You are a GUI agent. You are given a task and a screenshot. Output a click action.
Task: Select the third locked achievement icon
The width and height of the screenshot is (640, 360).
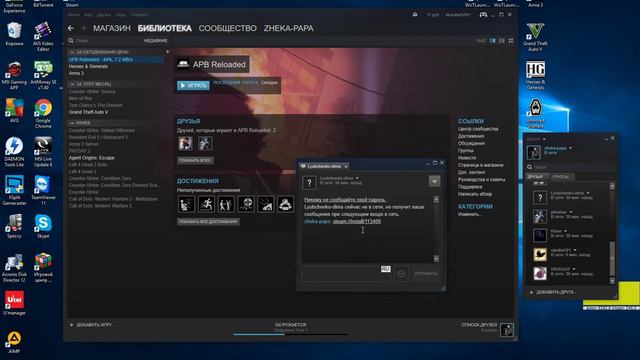226,204
